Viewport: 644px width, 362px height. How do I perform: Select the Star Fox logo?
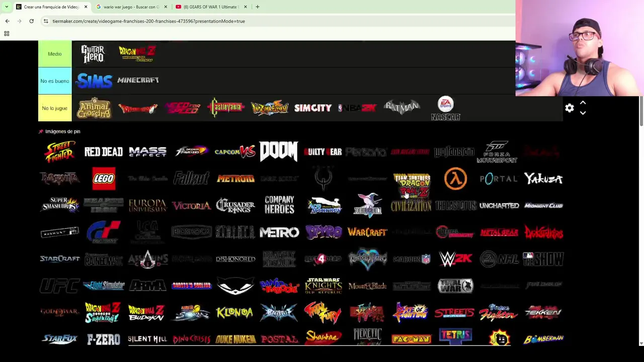click(x=60, y=339)
